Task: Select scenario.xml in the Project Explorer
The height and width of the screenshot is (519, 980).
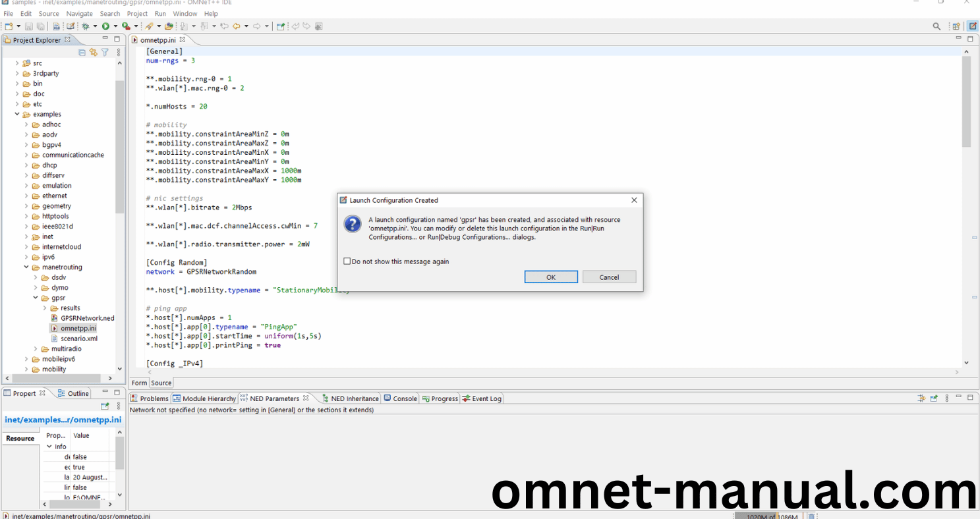Action: [78, 339]
